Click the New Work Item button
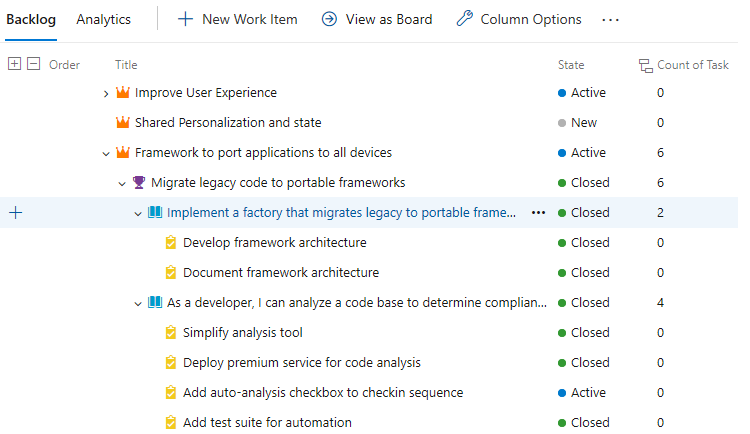750x434 pixels. [238, 19]
